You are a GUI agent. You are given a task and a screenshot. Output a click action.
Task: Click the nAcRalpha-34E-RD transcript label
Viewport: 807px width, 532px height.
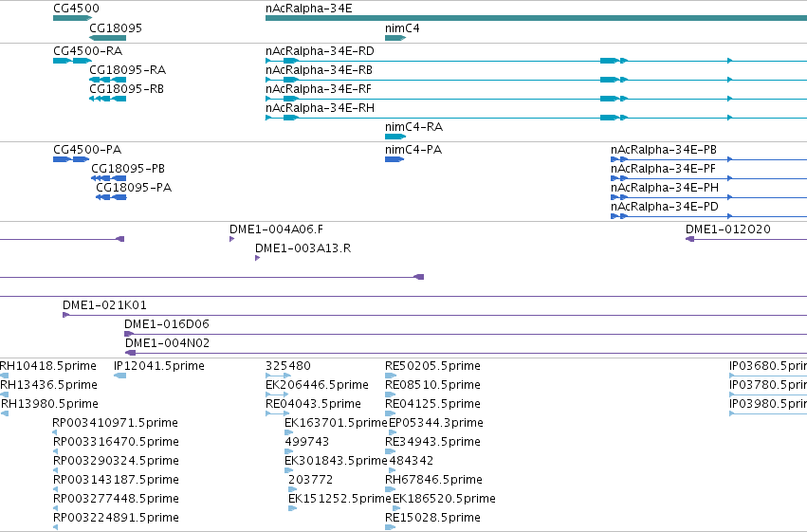320,51
